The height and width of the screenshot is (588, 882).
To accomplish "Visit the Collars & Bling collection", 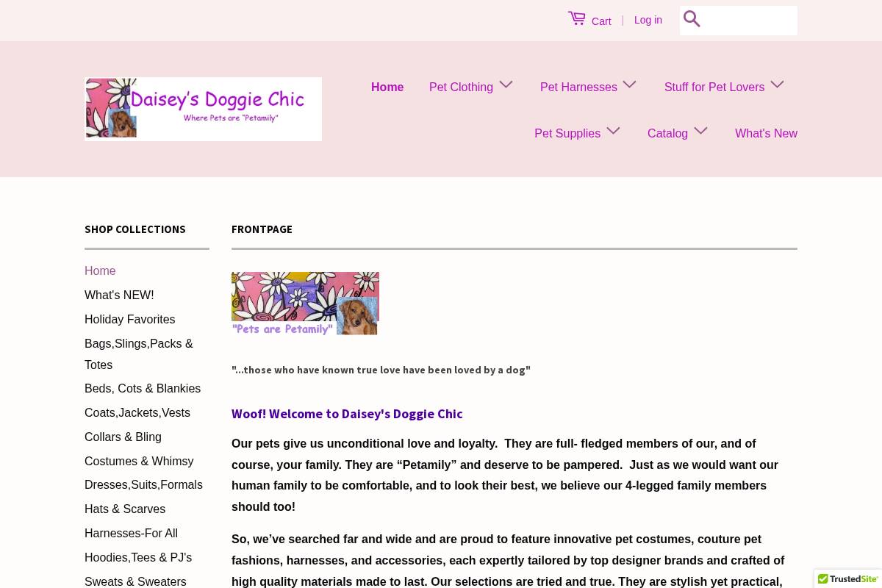I will click(123, 437).
